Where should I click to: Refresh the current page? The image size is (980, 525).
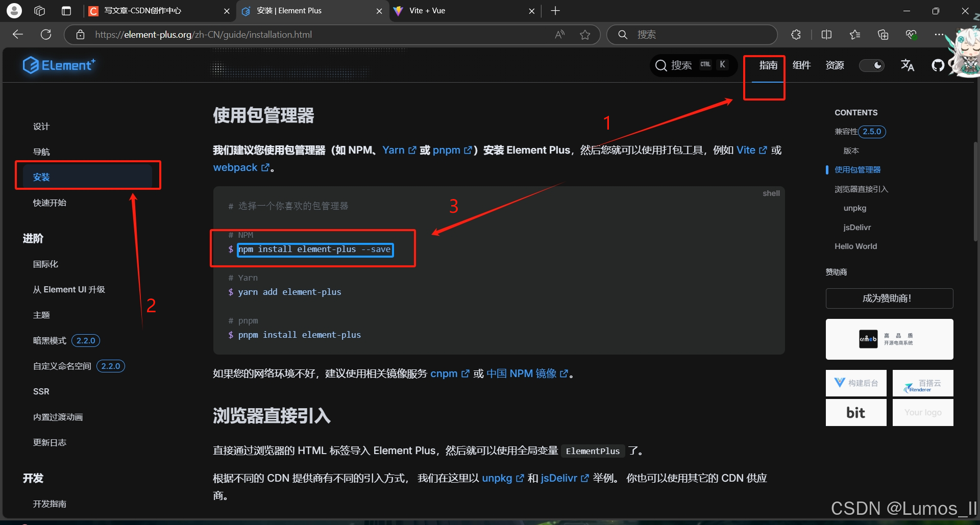[x=46, y=34]
